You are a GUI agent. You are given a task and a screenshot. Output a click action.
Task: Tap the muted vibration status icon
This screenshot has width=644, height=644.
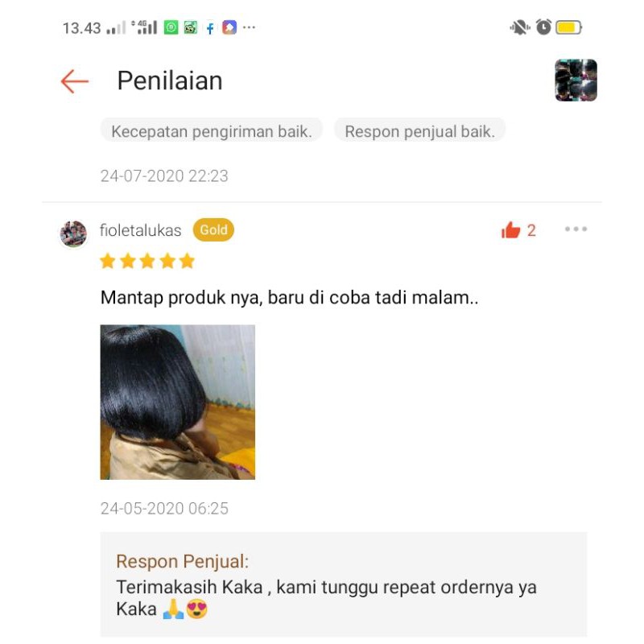coord(520,27)
